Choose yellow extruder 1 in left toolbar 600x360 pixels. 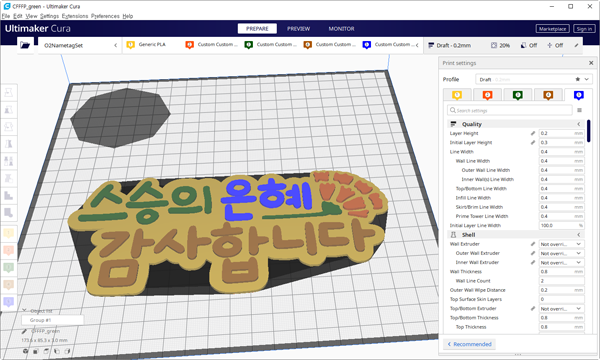point(9,233)
